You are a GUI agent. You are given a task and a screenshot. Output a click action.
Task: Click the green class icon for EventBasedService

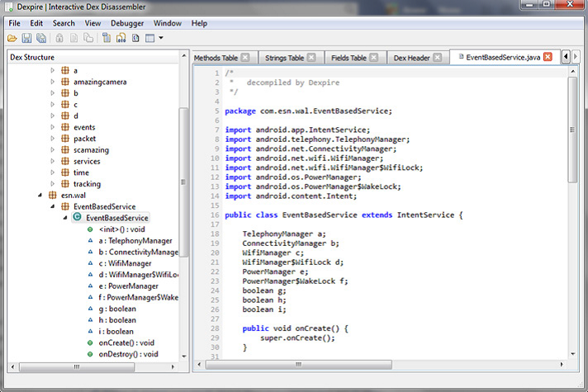[78, 217]
